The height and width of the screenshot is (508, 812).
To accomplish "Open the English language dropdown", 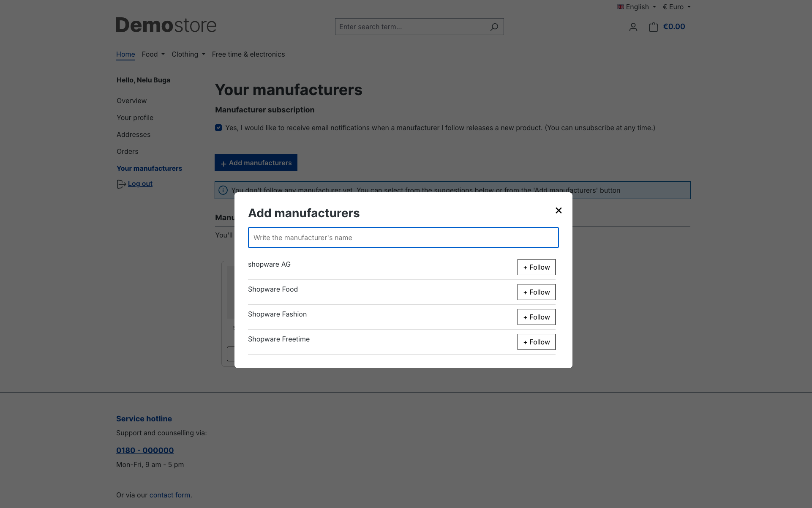I will 636,6.
